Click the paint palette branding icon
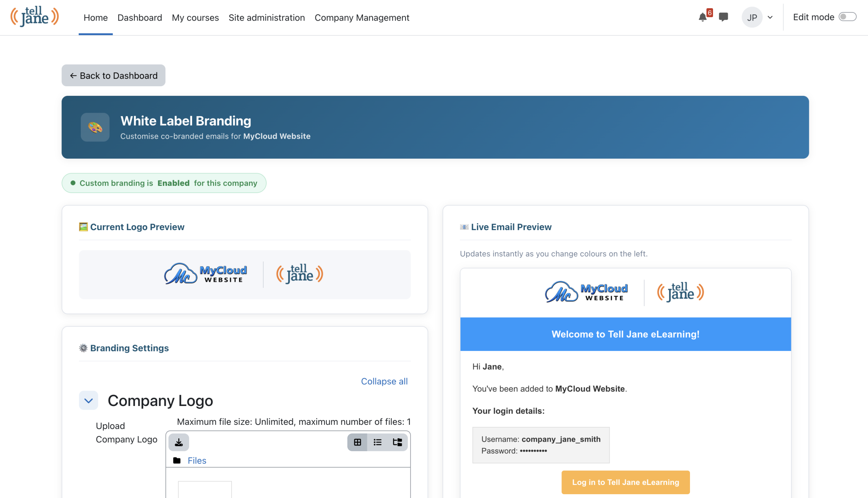Screen dimensions: 868x498 point(95,127)
